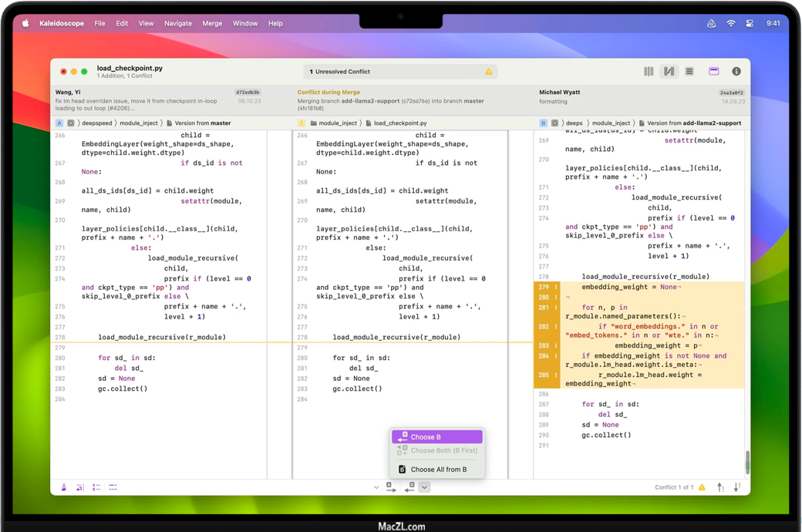Open the Control Center in menu bar

point(750,24)
